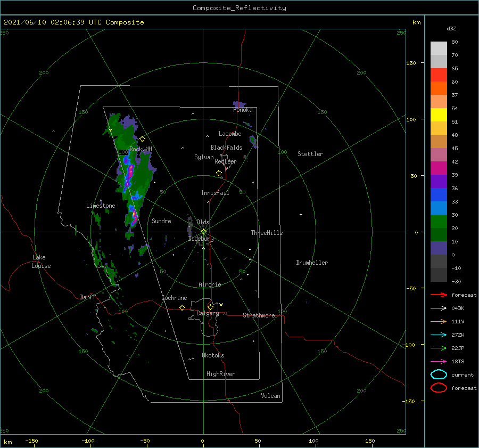Select the magenta 18TS arrow legend entry
This screenshot has height=448, width=479.
tap(439, 362)
